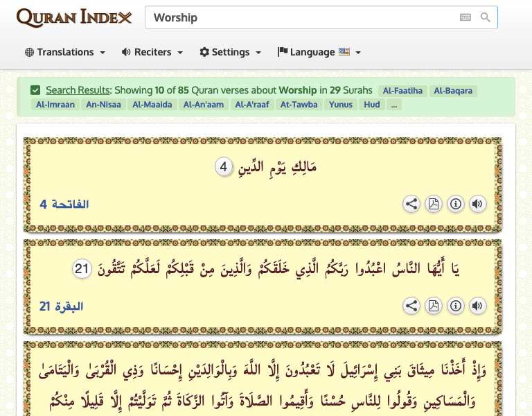Click the Quran Index logo
The image size is (532, 416).
[74, 17]
